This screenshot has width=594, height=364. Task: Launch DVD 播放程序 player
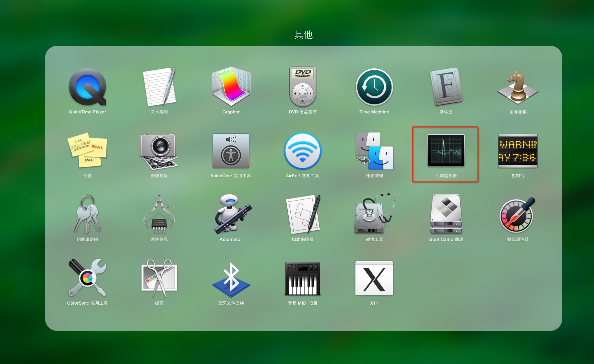(303, 87)
